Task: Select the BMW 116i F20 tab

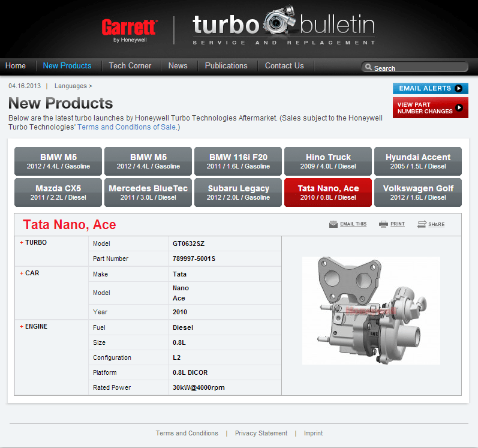Action: (x=238, y=161)
